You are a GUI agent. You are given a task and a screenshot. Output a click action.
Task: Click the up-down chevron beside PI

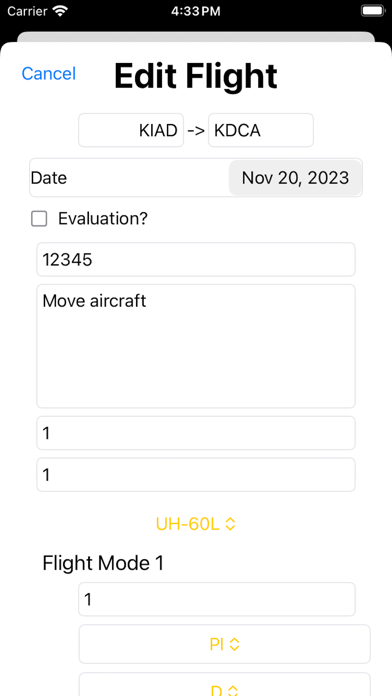click(x=235, y=644)
